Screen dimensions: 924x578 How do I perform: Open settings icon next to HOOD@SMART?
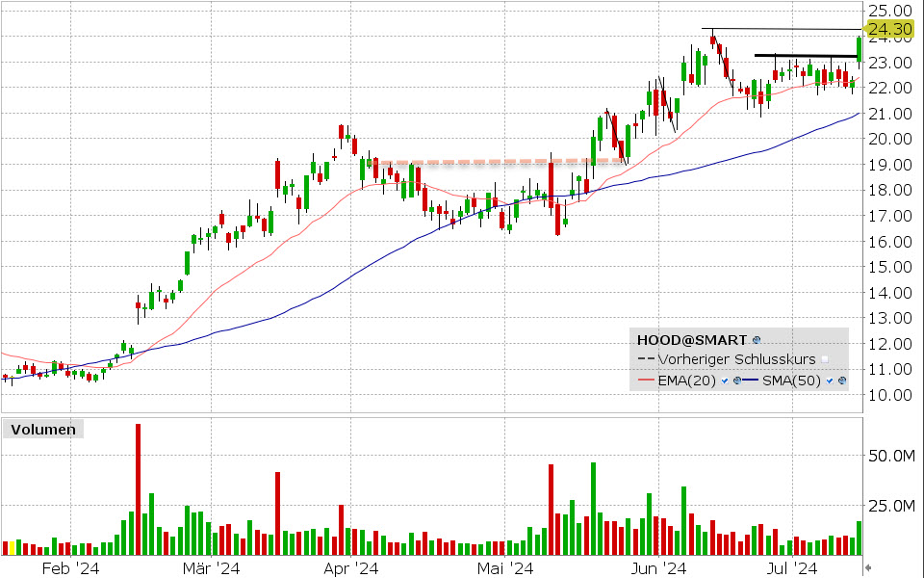point(757,340)
